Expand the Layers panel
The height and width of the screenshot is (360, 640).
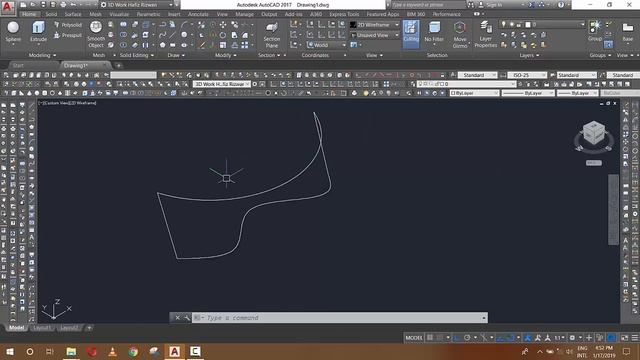coord(529,55)
